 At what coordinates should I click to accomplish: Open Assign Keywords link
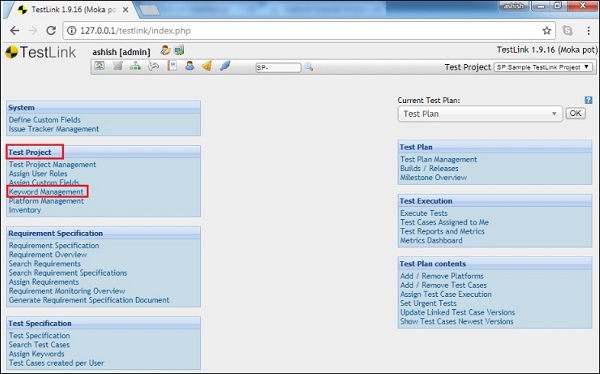click(36, 354)
